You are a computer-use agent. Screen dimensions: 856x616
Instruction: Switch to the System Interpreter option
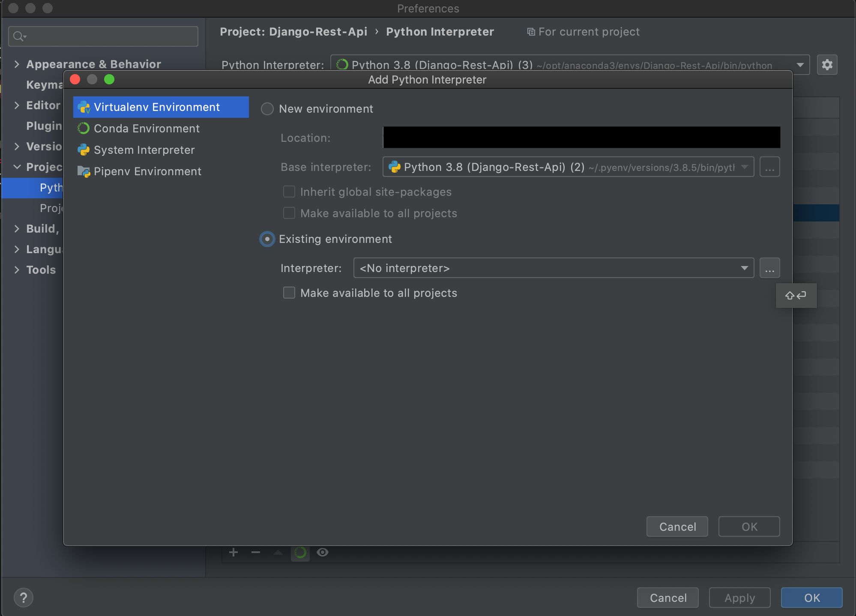click(x=144, y=150)
